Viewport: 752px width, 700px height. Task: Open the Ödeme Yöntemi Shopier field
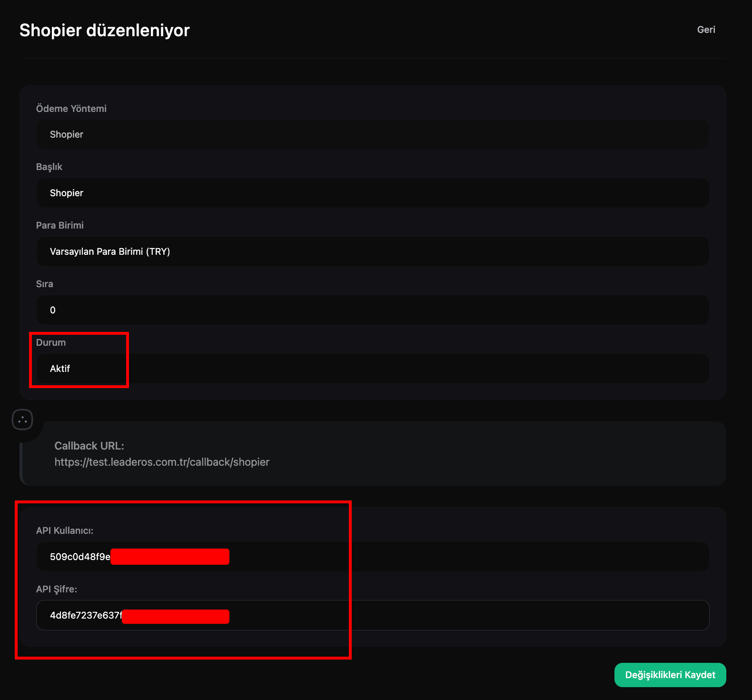[x=373, y=134]
